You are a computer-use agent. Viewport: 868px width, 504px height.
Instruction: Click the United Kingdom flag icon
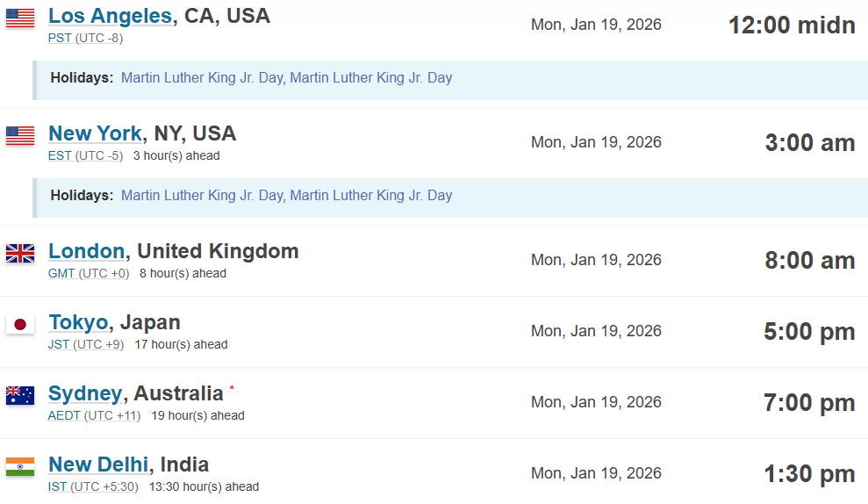[20, 254]
